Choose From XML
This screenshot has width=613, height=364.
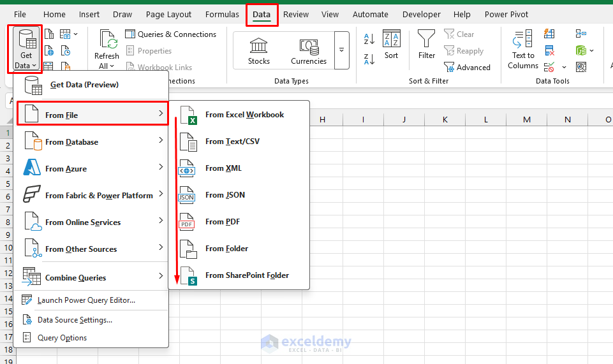pyautogui.click(x=239, y=168)
